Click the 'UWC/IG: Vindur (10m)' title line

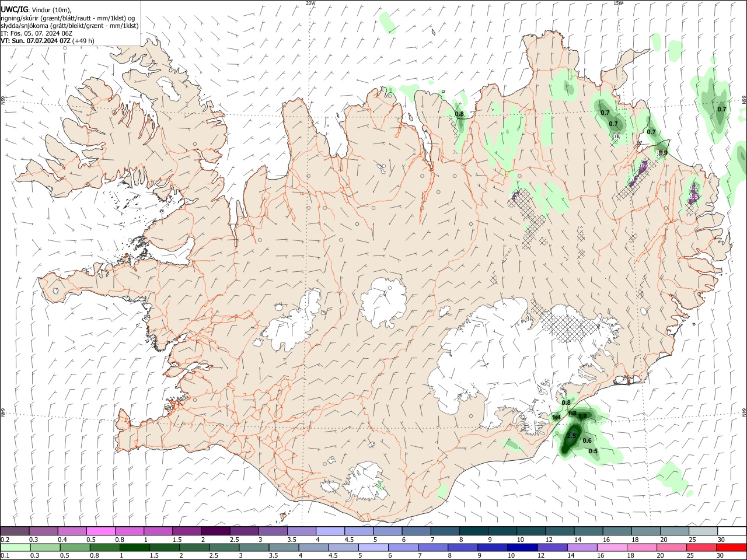36,10
